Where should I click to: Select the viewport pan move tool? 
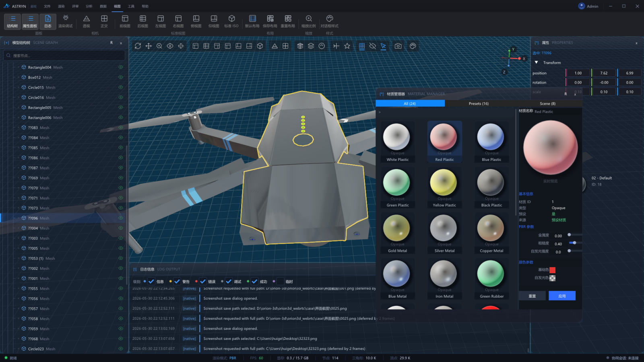(x=149, y=46)
